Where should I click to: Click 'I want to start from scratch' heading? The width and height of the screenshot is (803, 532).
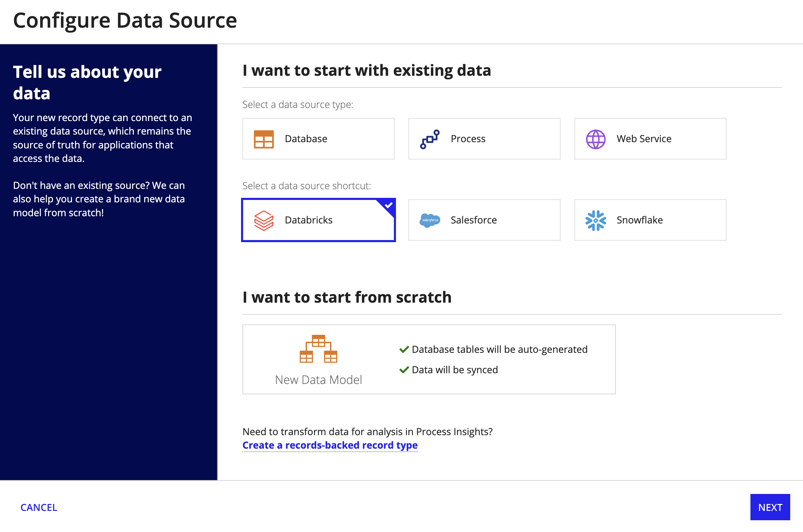(x=347, y=297)
